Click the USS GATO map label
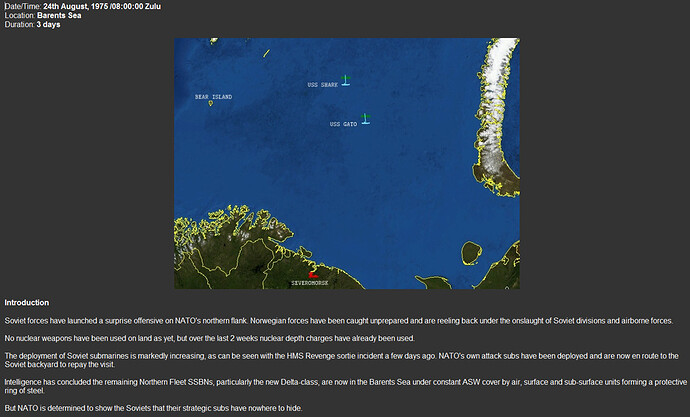The height and width of the screenshot is (417, 690). [343, 125]
